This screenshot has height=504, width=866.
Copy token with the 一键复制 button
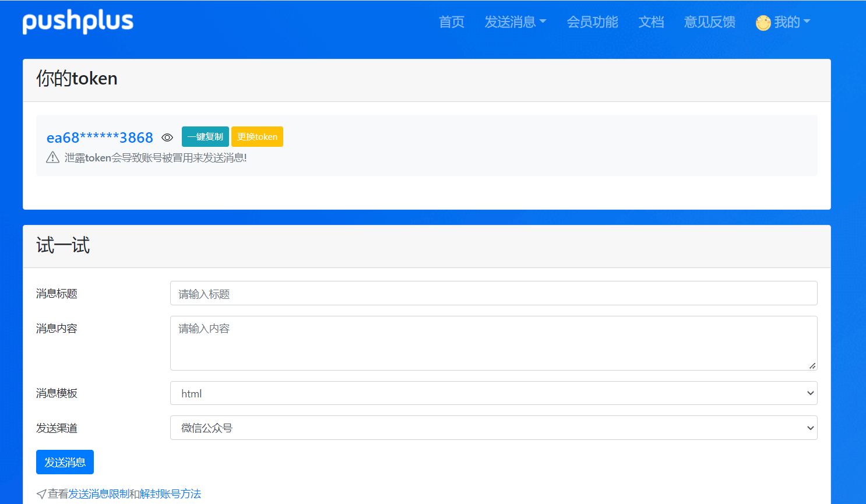pos(205,137)
